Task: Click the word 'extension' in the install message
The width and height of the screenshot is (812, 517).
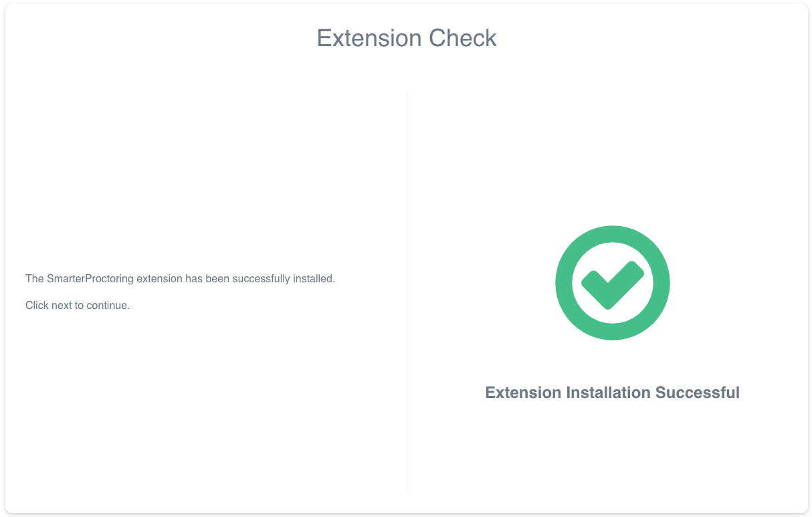Action: click(x=159, y=278)
